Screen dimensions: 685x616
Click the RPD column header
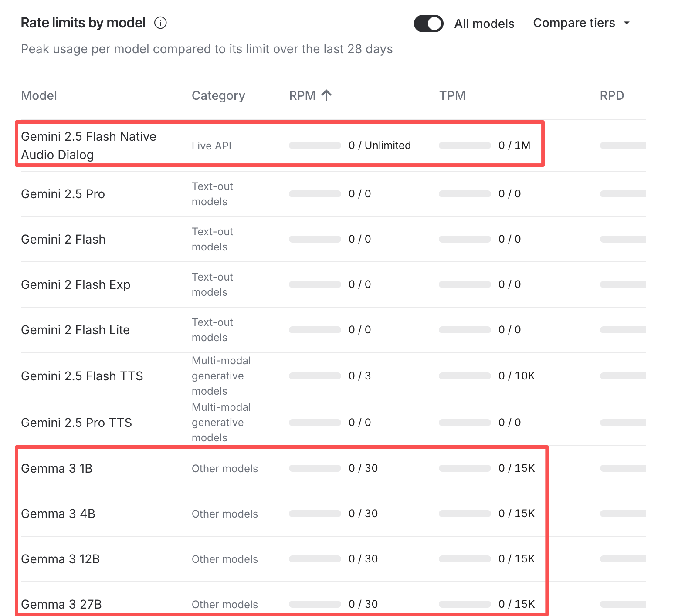tap(612, 95)
